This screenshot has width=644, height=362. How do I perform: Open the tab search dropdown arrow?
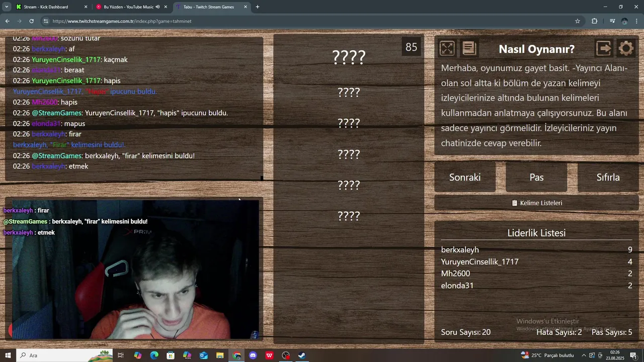tap(7, 7)
